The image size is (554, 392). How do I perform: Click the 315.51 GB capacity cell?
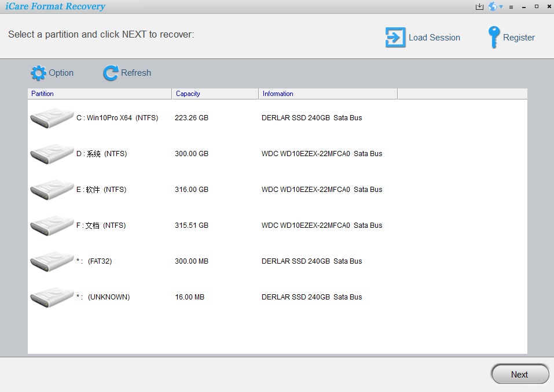tap(192, 225)
